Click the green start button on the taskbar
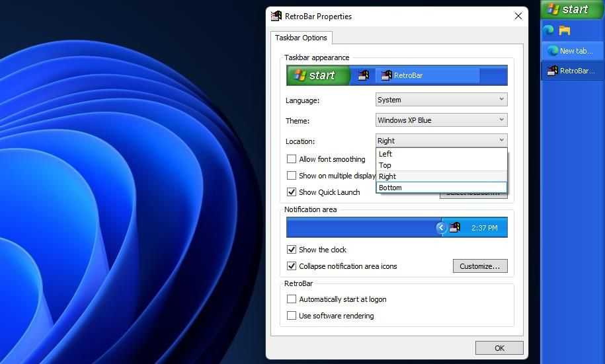Viewport: 605px width, 364px height. [567, 9]
